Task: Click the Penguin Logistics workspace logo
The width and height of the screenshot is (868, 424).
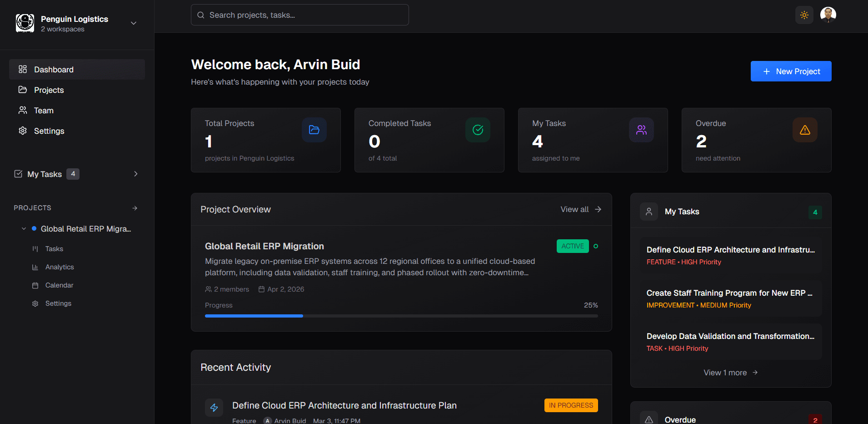Action: pos(25,23)
